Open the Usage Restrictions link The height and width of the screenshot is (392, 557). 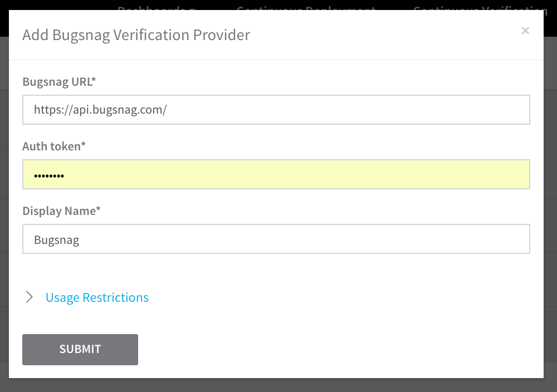click(97, 297)
